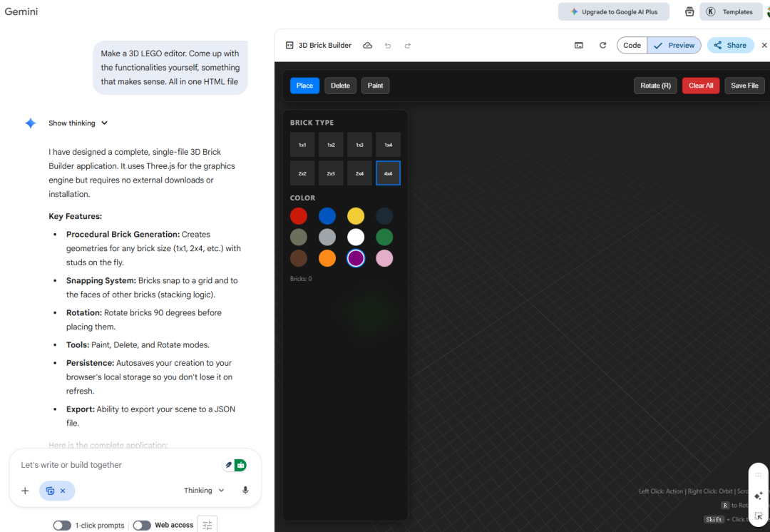The height and width of the screenshot is (532, 770).
Task: Toggle the 1-click prompts switch
Action: pos(63,526)
